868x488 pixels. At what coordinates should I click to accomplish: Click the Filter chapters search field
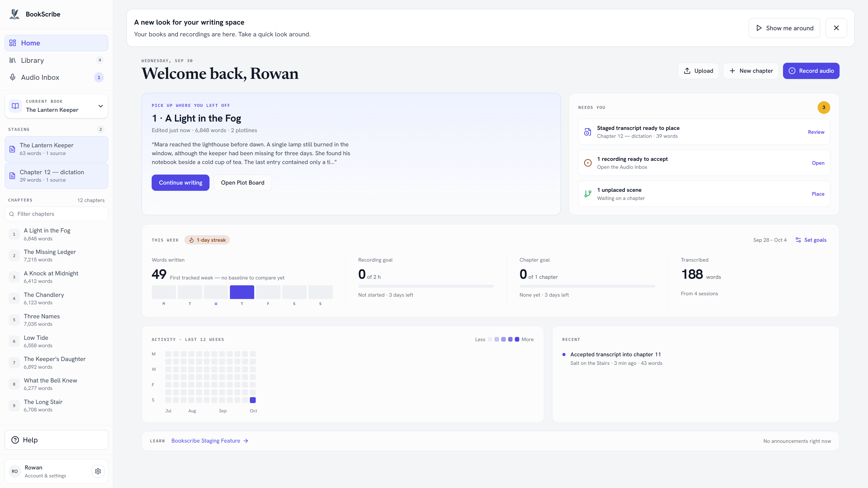click(x=56, y=214)
